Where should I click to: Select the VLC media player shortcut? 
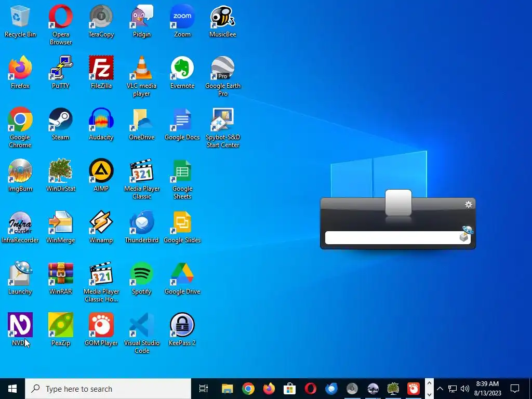coord(141,76)
